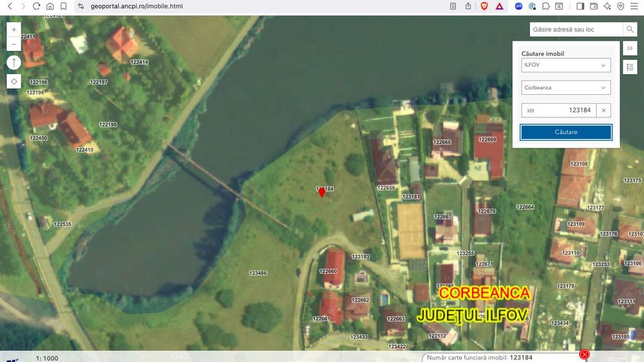The height and width of the screenshot is (362, 644).
Task: Open the Brave Wallet icon
Action: 594,6
